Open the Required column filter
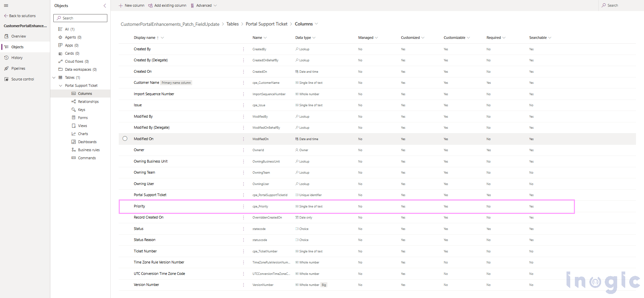This screenshot has height=298, width=644. (x=504, y=38)
